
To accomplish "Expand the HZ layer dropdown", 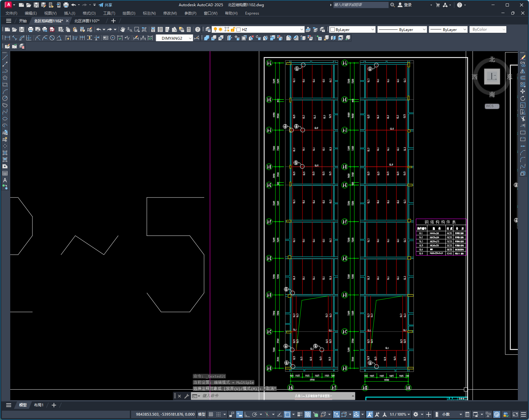I will (302, 29).
